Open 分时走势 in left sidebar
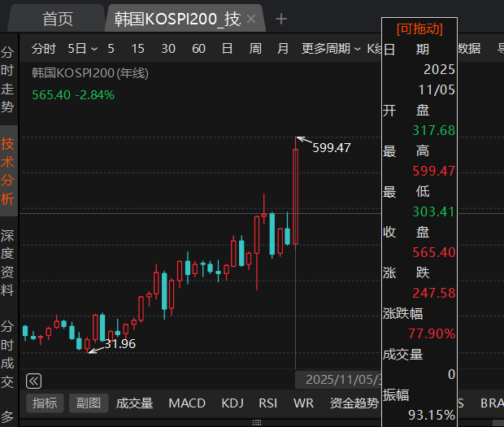The height and width of the screenshot is (427, 504). (7, 79)
